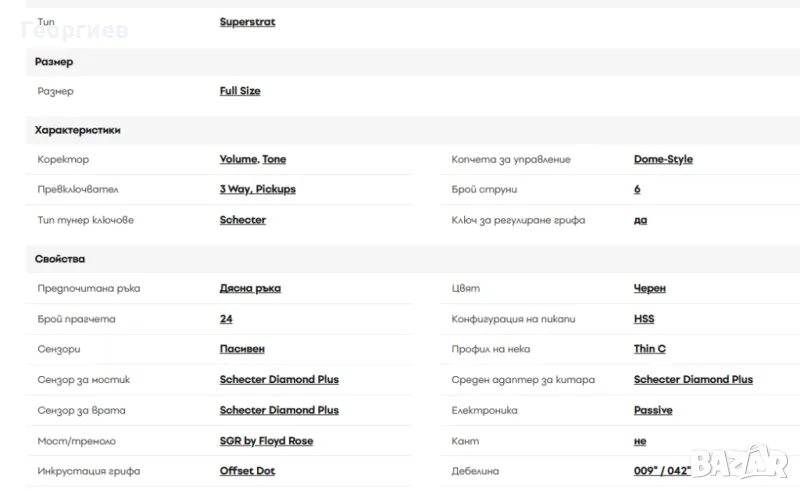The image size is (800, 491).
Task: Click the string count value 6
Action: click(637, 189)
